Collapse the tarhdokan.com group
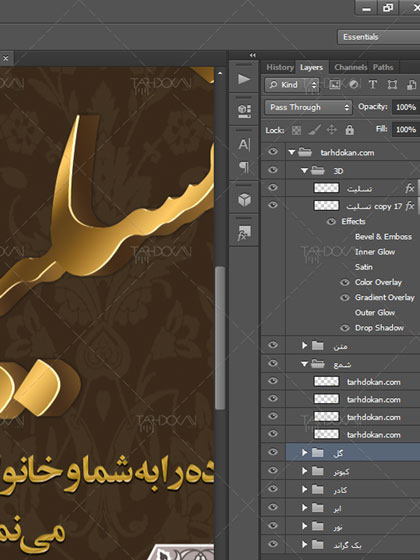This screenshot has width=420, height=560. (292, 152)
